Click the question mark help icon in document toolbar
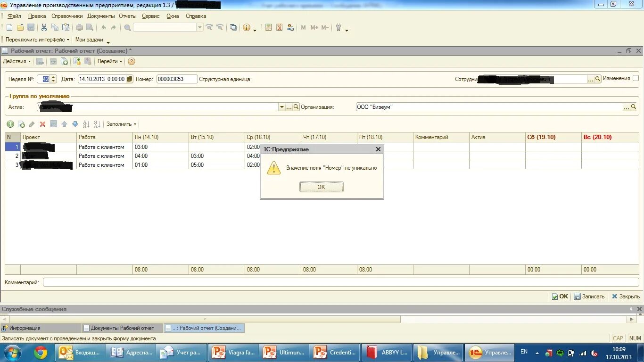Screen dimensions: 644x362 click(x=132, y=62)
